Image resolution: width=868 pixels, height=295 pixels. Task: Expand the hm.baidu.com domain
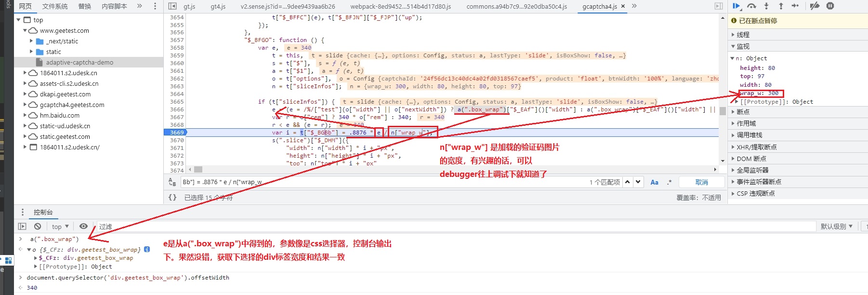(25, 115)
